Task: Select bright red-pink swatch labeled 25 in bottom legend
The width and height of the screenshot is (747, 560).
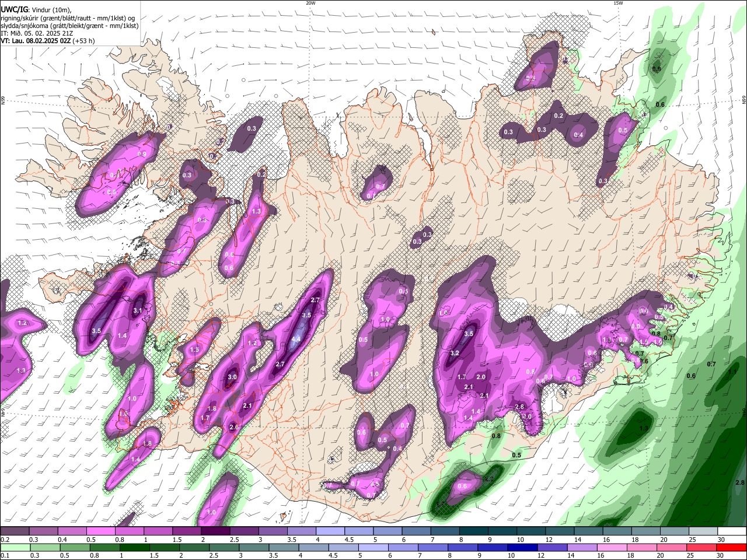Action: point(703,547)
